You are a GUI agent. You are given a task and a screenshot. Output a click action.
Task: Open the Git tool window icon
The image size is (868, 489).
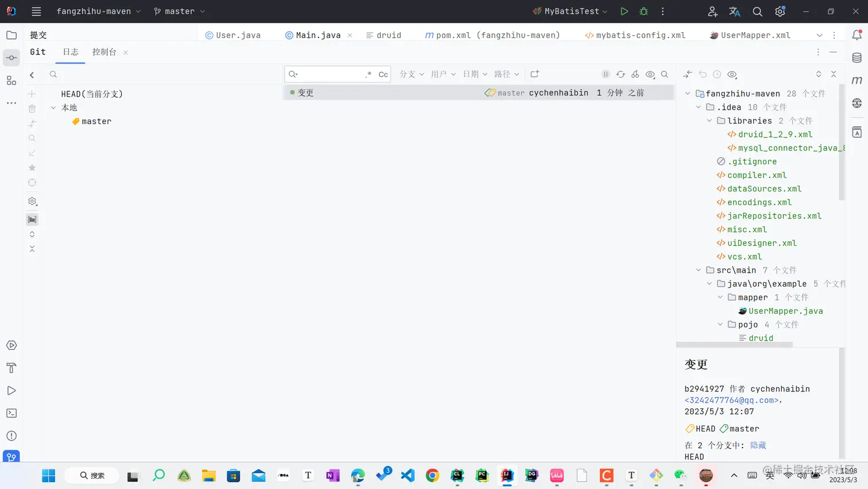[x=11, y=457]
